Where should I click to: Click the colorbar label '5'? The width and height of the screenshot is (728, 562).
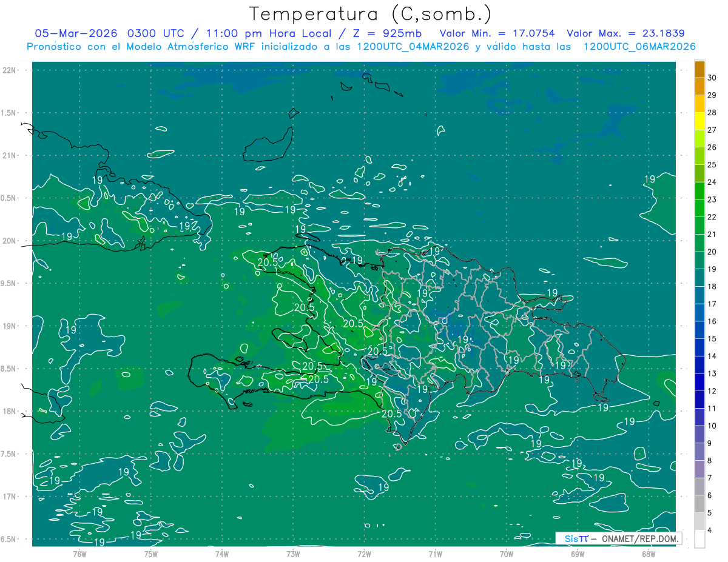(710, 513)
